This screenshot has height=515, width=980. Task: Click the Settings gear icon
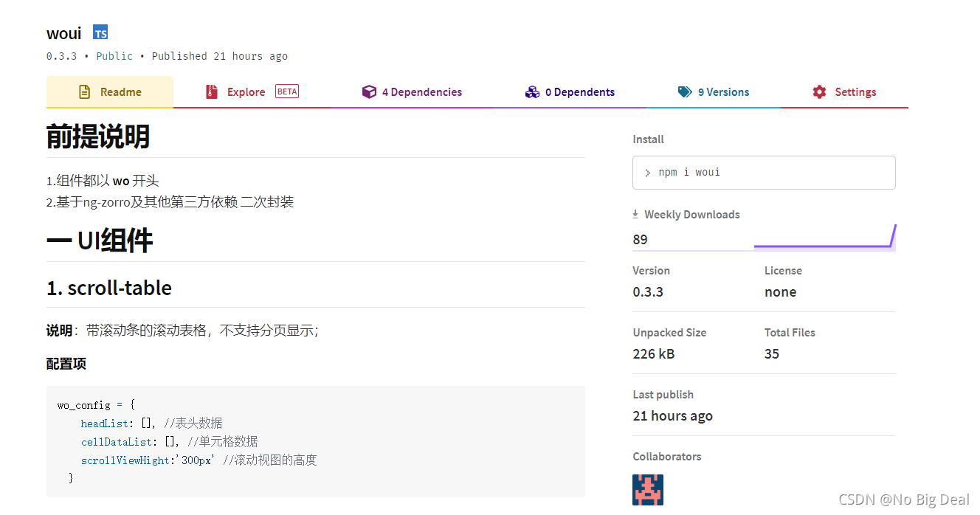coord(819,92)
